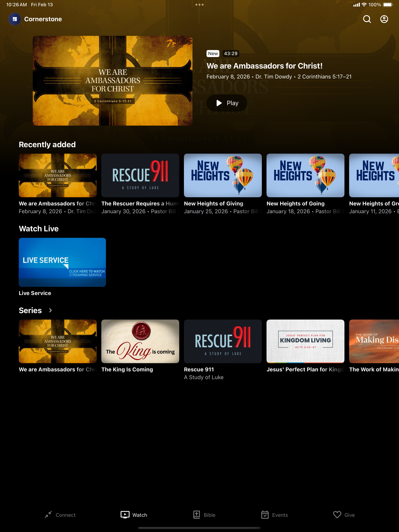This screenshot has width=399, height=532.
Task: Click 'The Rescuer Requires a Hum' title
Action: (x=140, y=203)
